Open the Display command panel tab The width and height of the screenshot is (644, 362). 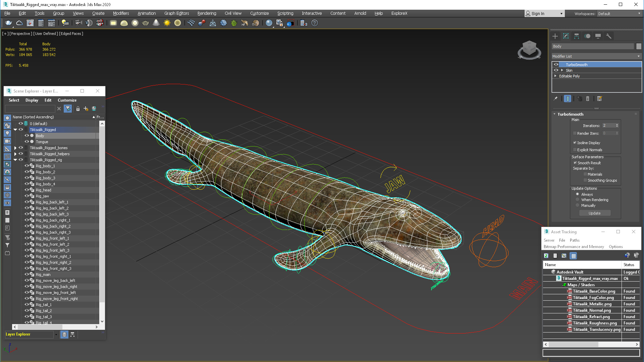(x=598, y=36)
